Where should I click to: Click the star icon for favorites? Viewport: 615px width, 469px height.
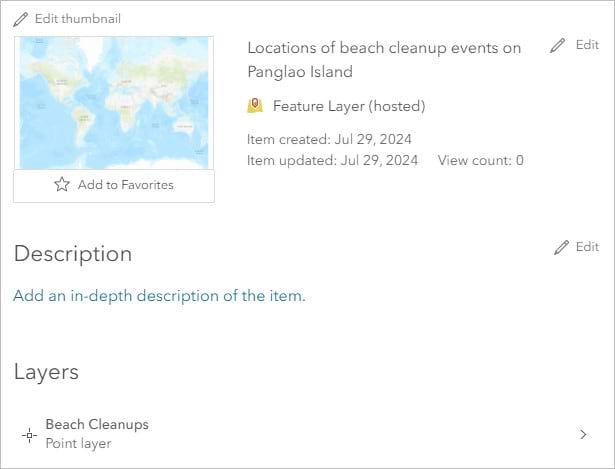pyautogui.click(x=62, y=185)
